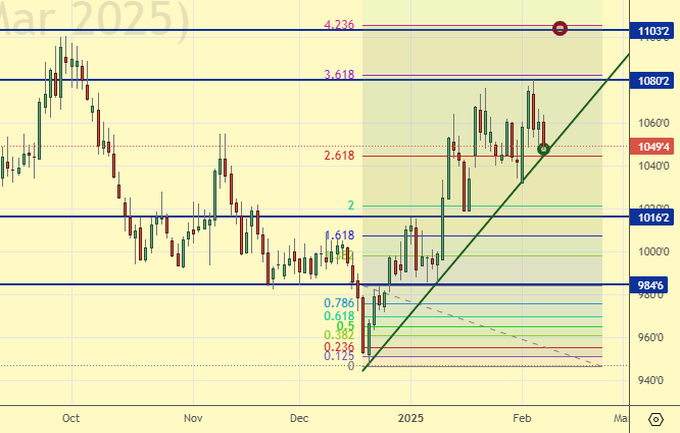Screen dimensions: 680x433
Task: Click the red circle marker near 4.236
Action: (560, 28)
